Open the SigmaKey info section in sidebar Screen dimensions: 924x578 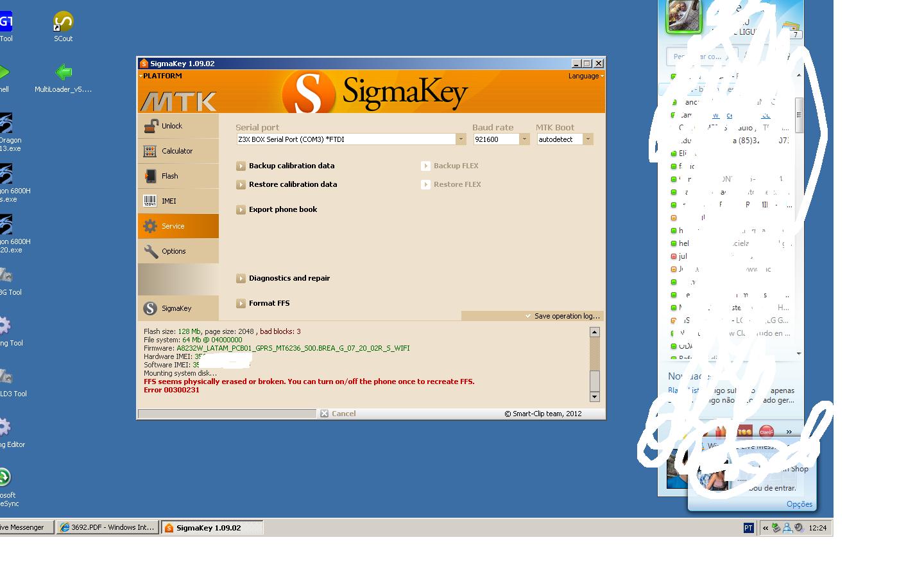point(178,308)
